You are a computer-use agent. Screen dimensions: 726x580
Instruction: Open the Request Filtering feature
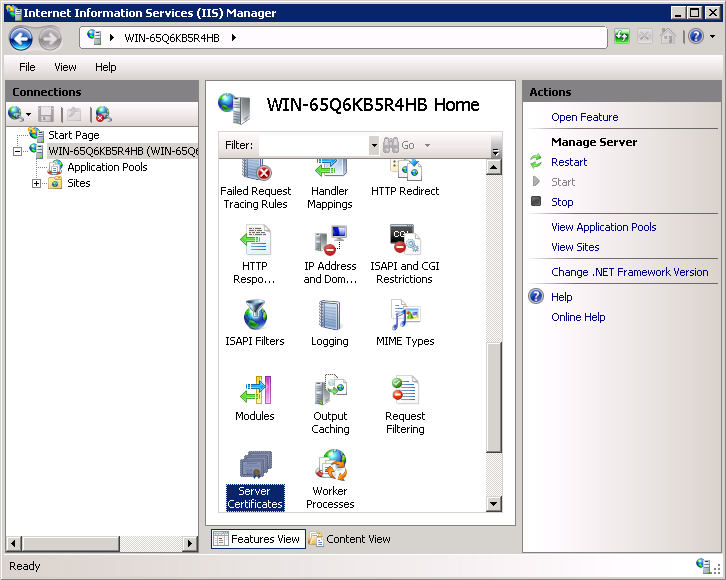(405, 404)
